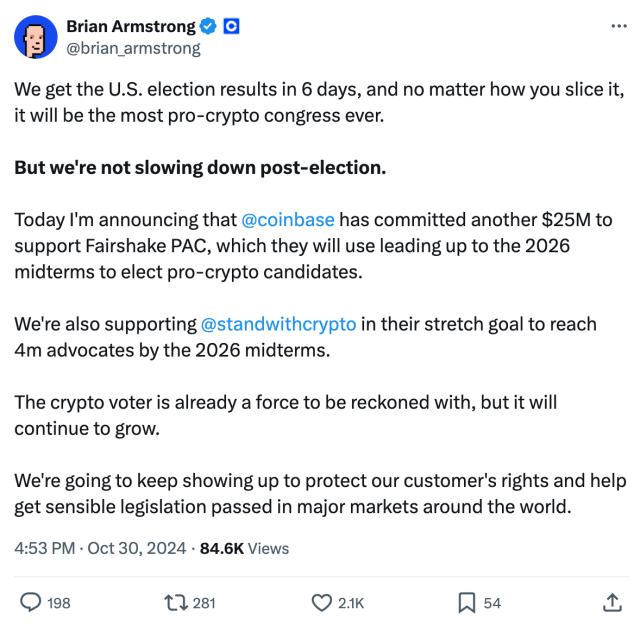The image size is (640, 624).
Task: Like the post with the heart icon
Action: point(322,603)
